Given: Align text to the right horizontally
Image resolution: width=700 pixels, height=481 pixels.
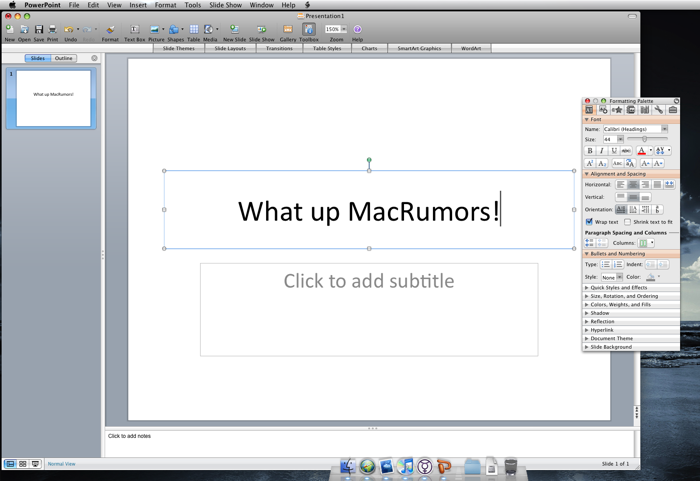Looking at the screenshot, I should [x=645, y=184].
